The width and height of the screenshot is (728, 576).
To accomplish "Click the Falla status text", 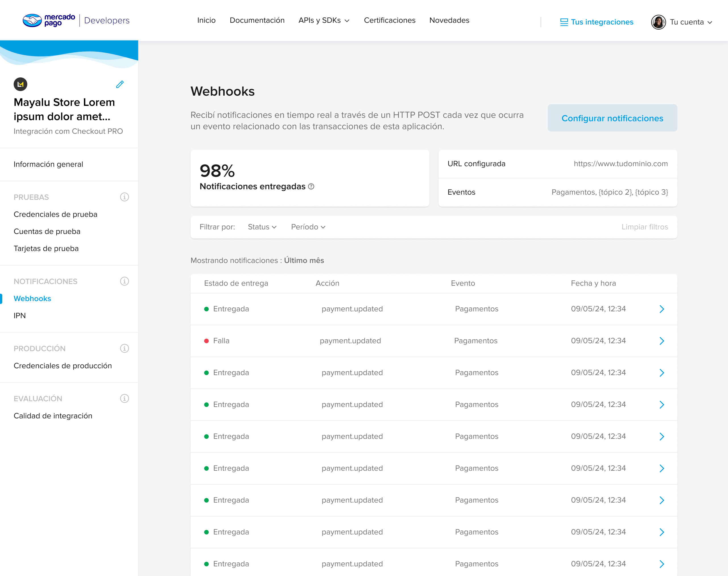I will pyautogui.click(x=221, y=341).
